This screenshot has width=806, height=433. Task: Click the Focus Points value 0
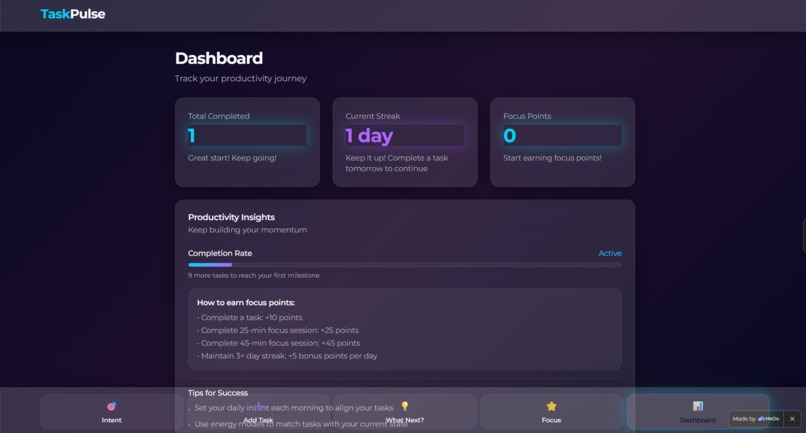pos(509,136)
